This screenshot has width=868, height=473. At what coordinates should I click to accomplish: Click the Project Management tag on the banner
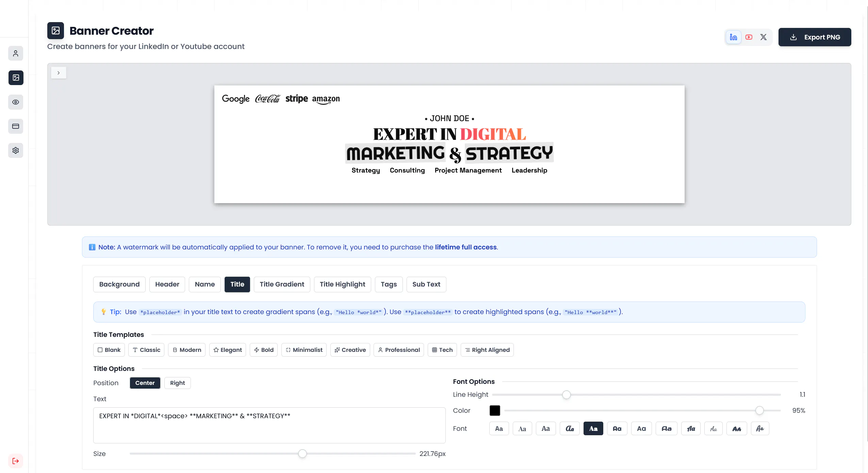pyautogui.click(x=468, y=170)
